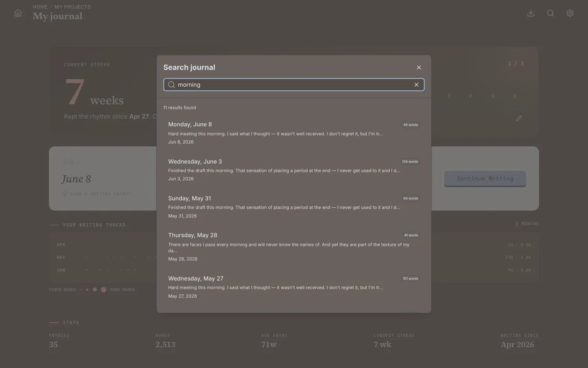Select the 'May 31, 2026' date text

coord(183,216)
